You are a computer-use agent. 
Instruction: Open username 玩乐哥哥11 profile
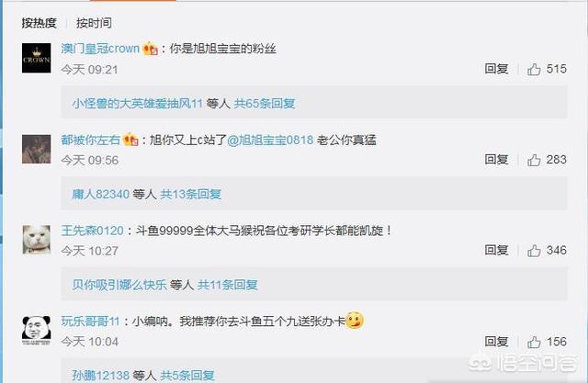click(x=90, y=321)
